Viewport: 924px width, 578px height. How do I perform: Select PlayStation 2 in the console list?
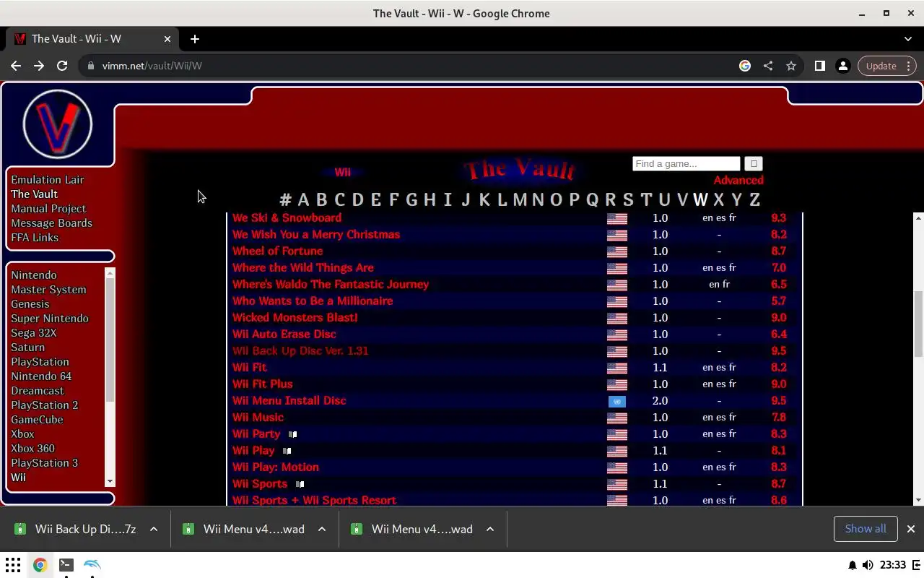44,405
